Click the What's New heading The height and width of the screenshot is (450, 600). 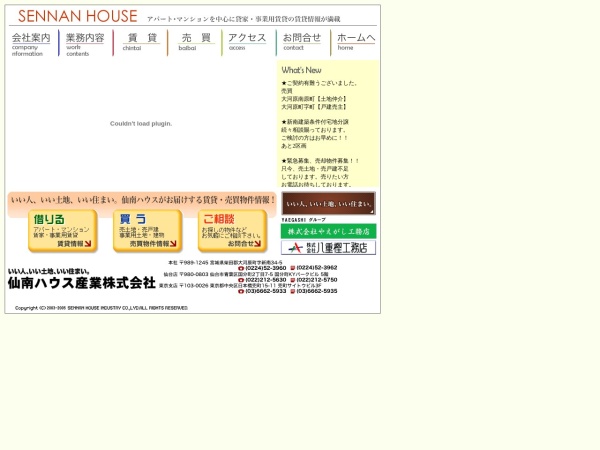click(302, 70)
